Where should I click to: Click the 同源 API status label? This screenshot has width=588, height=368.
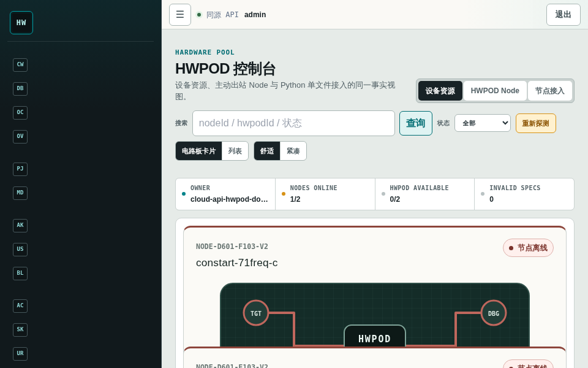(x=222, y=15)
